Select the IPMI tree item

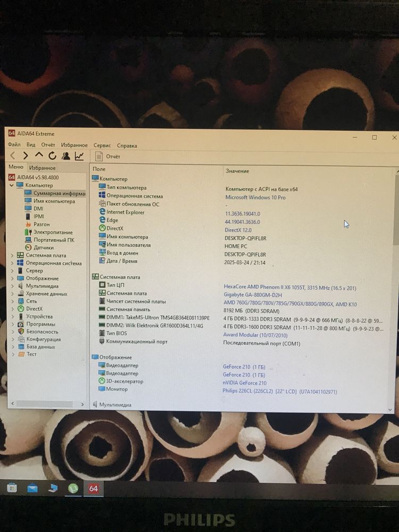[x=35, y=216]
